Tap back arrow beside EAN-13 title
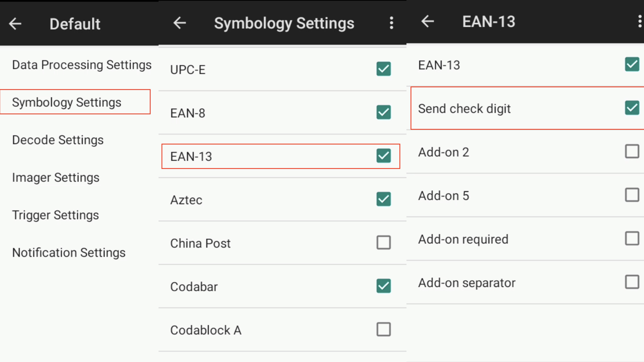Image resolution: width=644 pixels, height=362 pixels. point(428,21)
